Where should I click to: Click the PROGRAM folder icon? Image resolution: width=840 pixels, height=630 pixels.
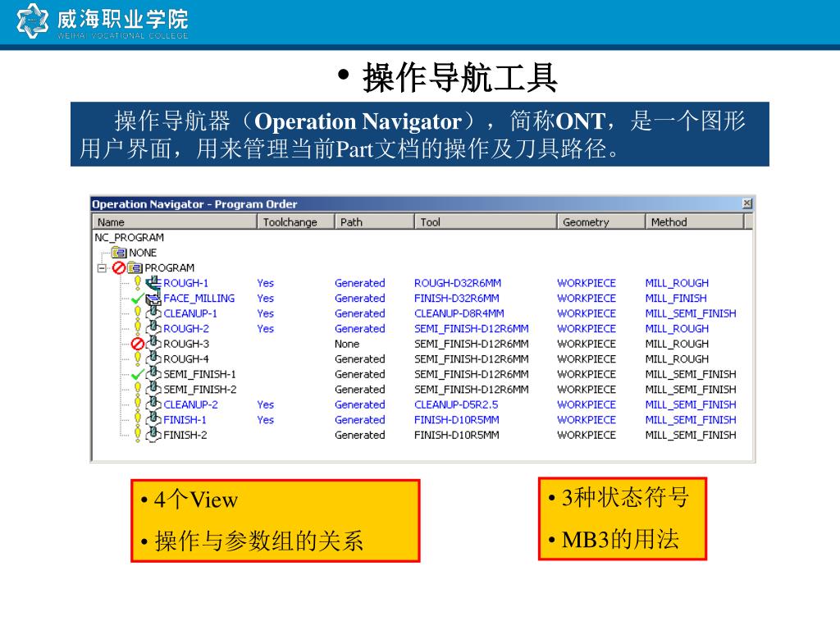click(135, 267)
